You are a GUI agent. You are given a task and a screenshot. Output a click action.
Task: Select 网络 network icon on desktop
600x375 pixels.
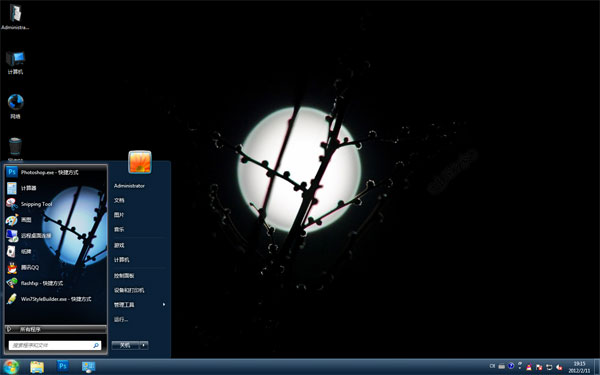[15, 106]
